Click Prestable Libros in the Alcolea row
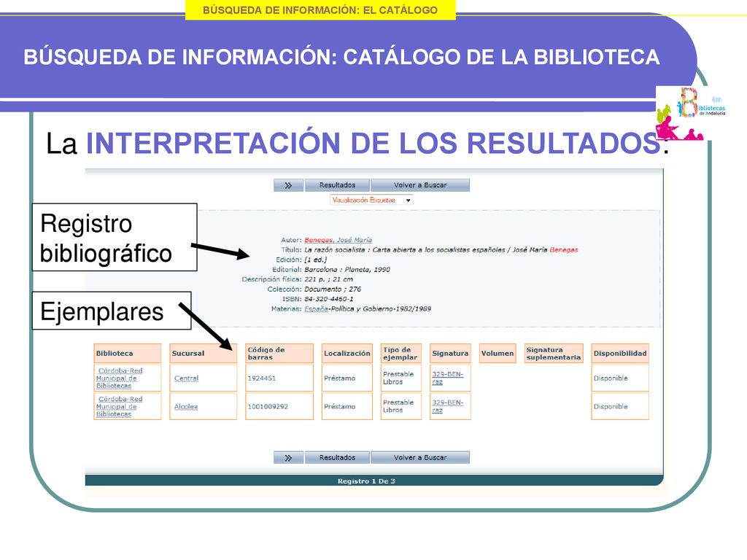 click(401, 407)
